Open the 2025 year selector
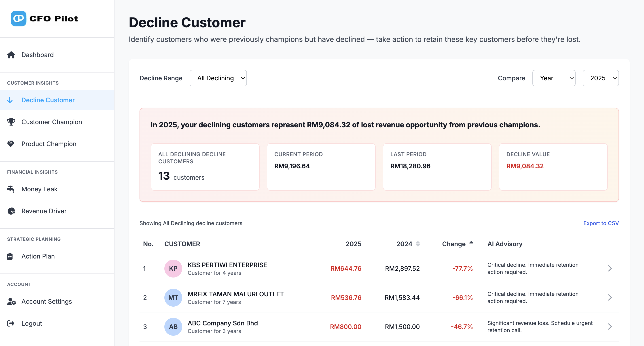The height and width of the screenshot is (346, 644). (x=600, y=78)
